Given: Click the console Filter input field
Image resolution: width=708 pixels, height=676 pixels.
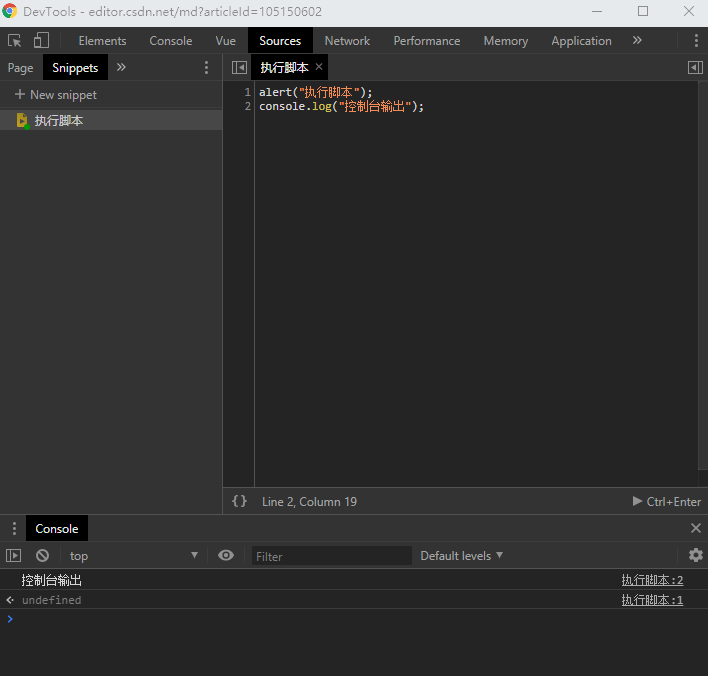Looking at the screenshot, I should tap(331, 556).
